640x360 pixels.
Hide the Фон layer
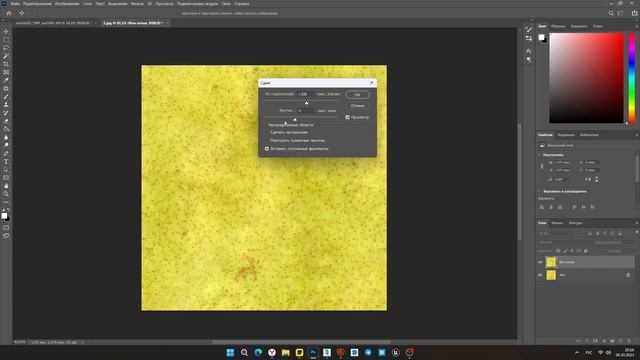pyautogui.click(x=540, y=275)
